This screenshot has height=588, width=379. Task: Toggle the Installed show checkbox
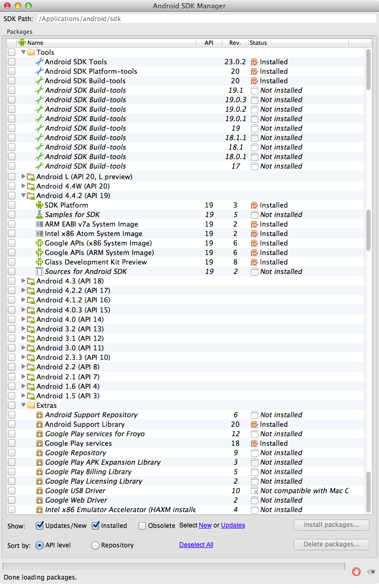coord(95,525)
